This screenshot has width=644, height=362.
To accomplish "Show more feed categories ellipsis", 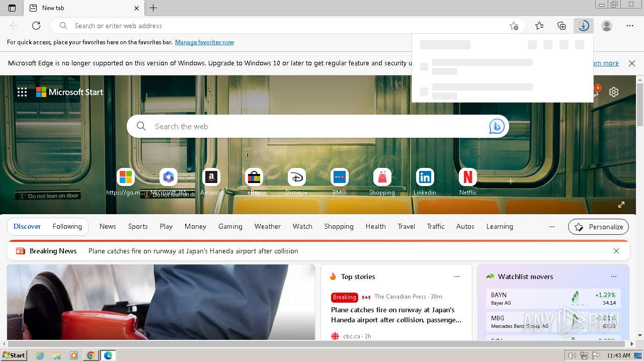I will tap(552, 227).
